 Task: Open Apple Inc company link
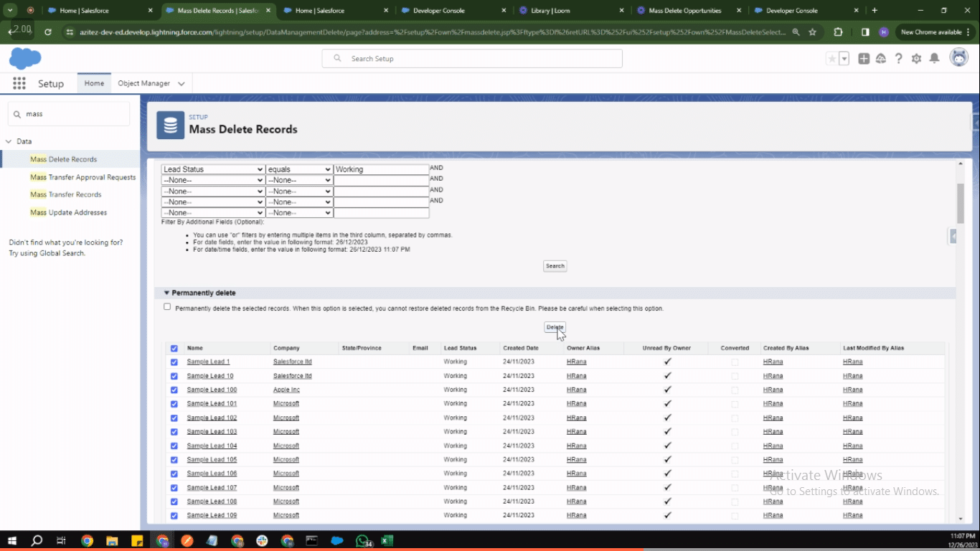point(286,390)
